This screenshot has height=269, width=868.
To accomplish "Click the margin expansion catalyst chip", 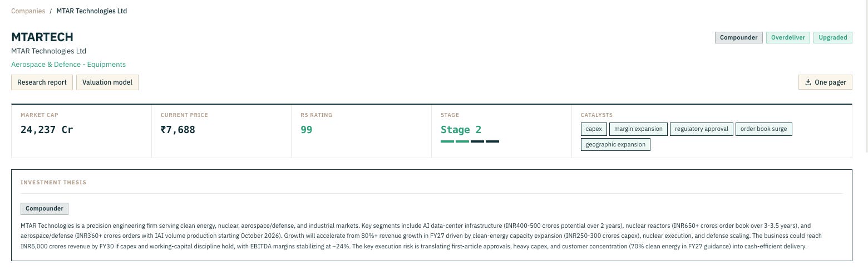I will (638, 129).
